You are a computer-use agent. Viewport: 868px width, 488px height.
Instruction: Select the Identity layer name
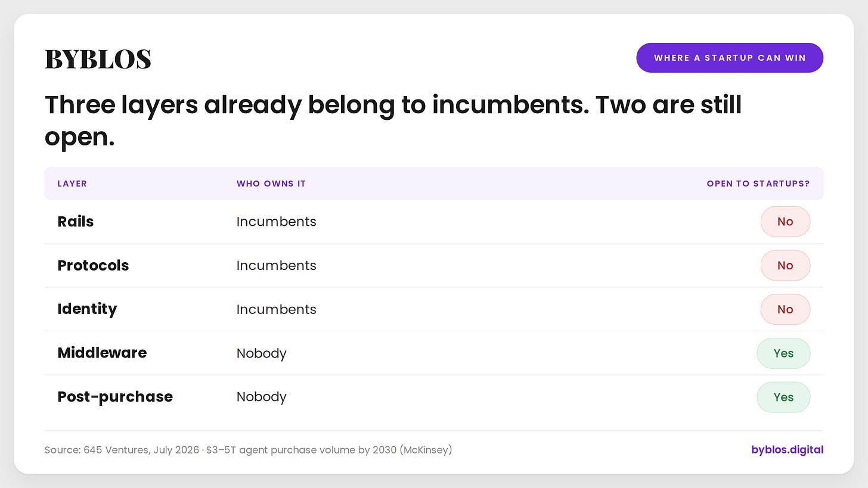[x=87, y=309]
